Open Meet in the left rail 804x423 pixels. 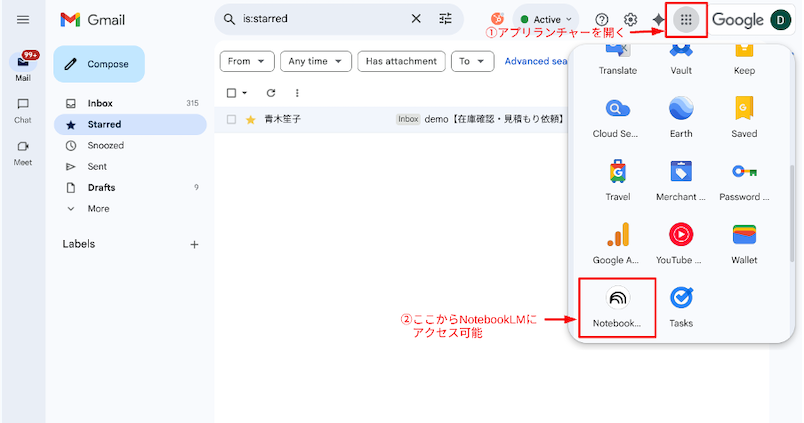pyautogui.click(x=23, y=153)
